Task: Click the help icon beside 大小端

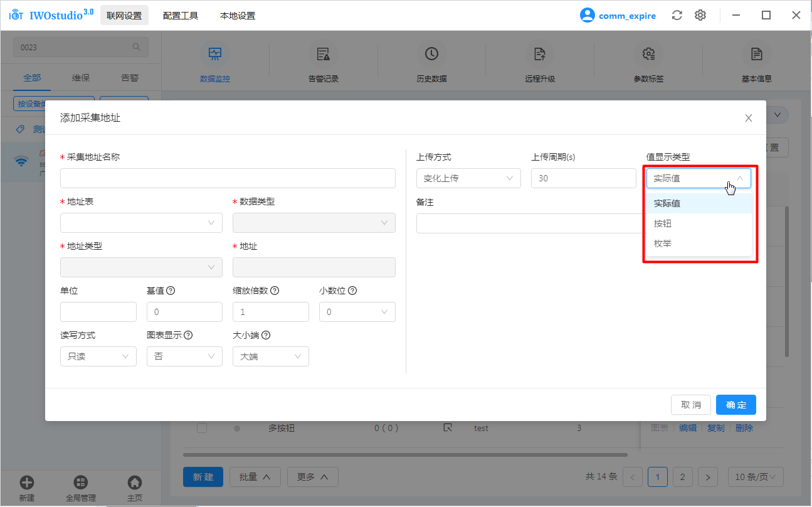Action: click(266, 335)
